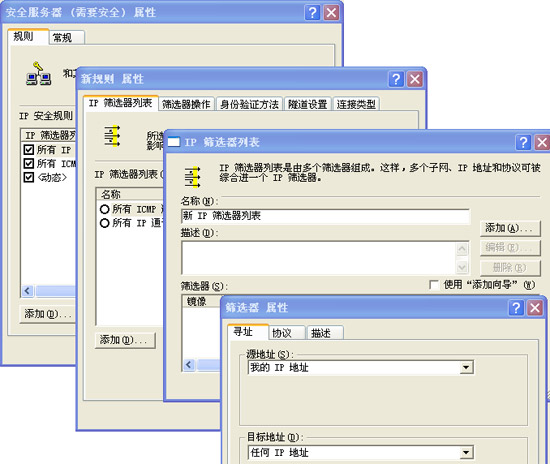Open the IP 筛选器列表 tab in New Rule
The height and width of the screenshot is (464, 550).
click(121, 103)
